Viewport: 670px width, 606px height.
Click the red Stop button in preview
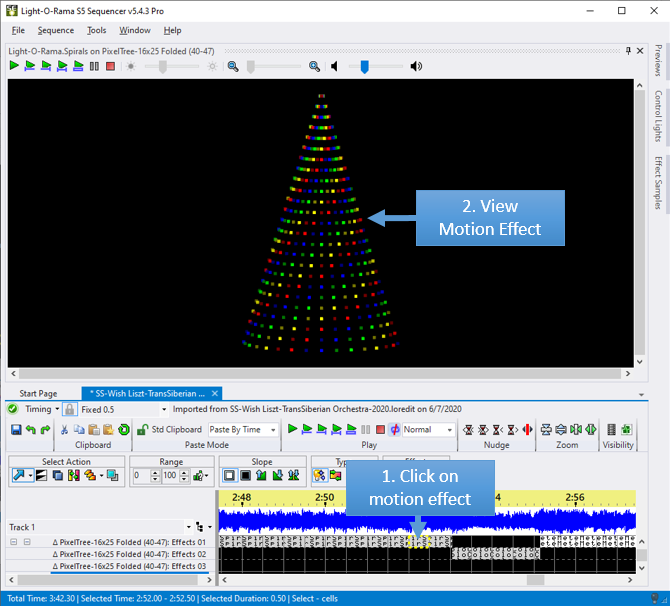[x=110, y=66]
